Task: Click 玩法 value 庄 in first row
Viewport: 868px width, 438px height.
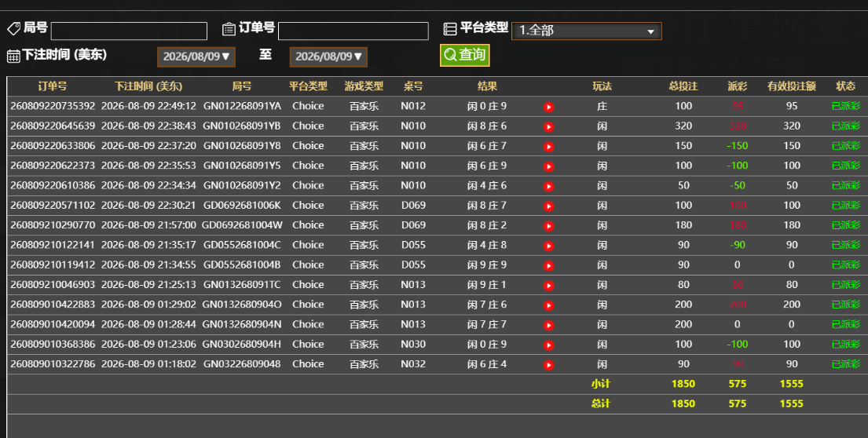Action: (602, 106)
